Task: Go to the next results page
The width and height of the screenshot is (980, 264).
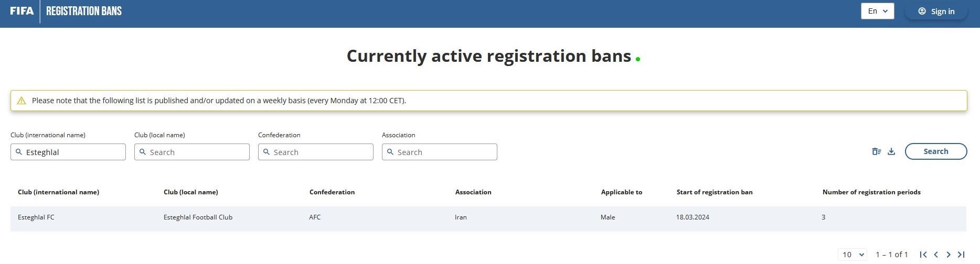Action: pyautogui.click(x=949, y=255)
